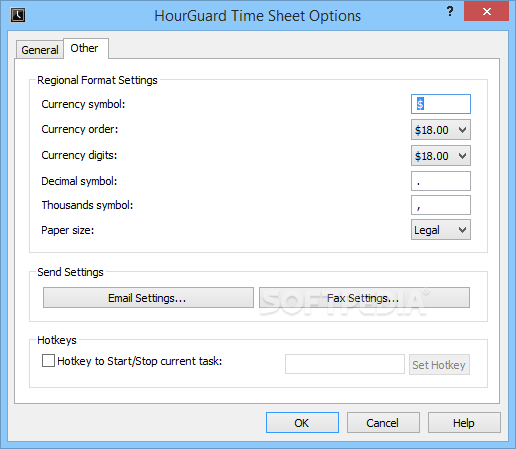Viewport: 516px width, 449px height.
Task: Click the Currency symbol input field
Action: 441,104
